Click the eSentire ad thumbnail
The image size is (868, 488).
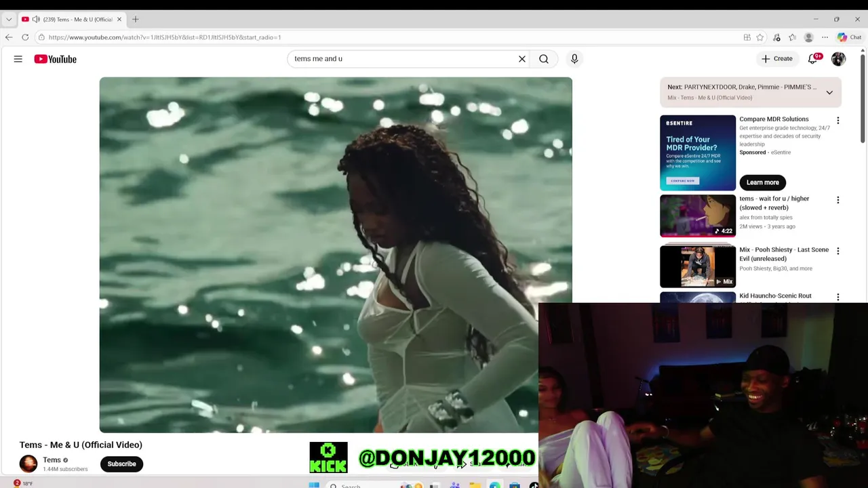click(698, 152)
